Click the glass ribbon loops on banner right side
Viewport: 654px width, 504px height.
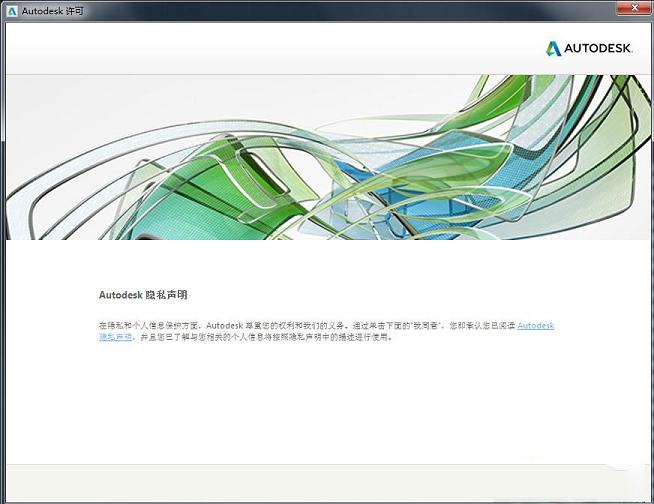pos(560,160)
